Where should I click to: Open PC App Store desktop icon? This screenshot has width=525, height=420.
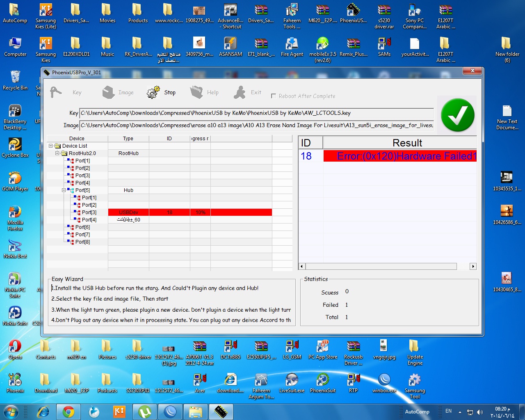[x=322, y=349]
